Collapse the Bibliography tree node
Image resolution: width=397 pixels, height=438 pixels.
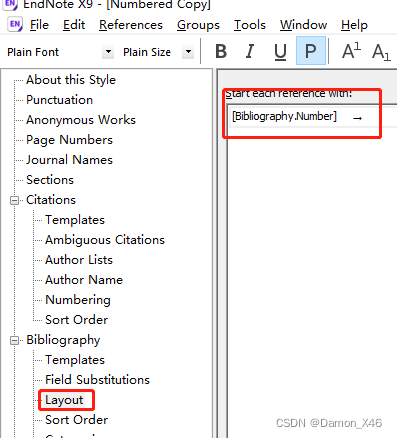[14, 340]
